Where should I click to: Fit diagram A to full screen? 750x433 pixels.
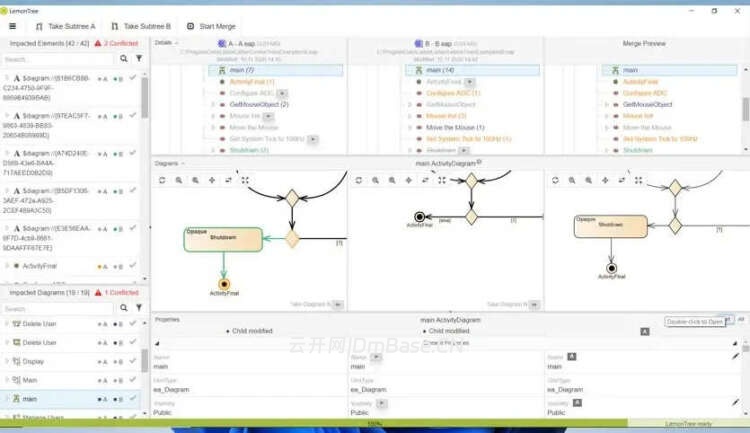pos(245,180)
